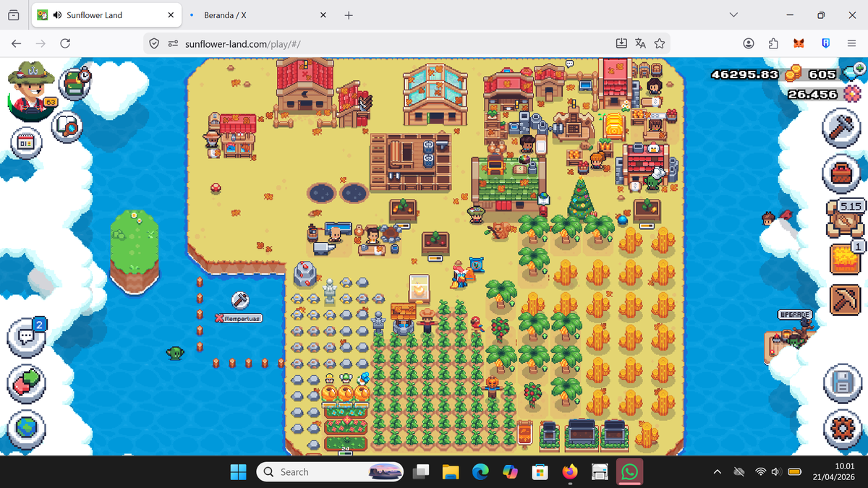Click the green goblin swimming in water
The width and height of the screenshot is (868, 488).
click(x=174, y=353)
